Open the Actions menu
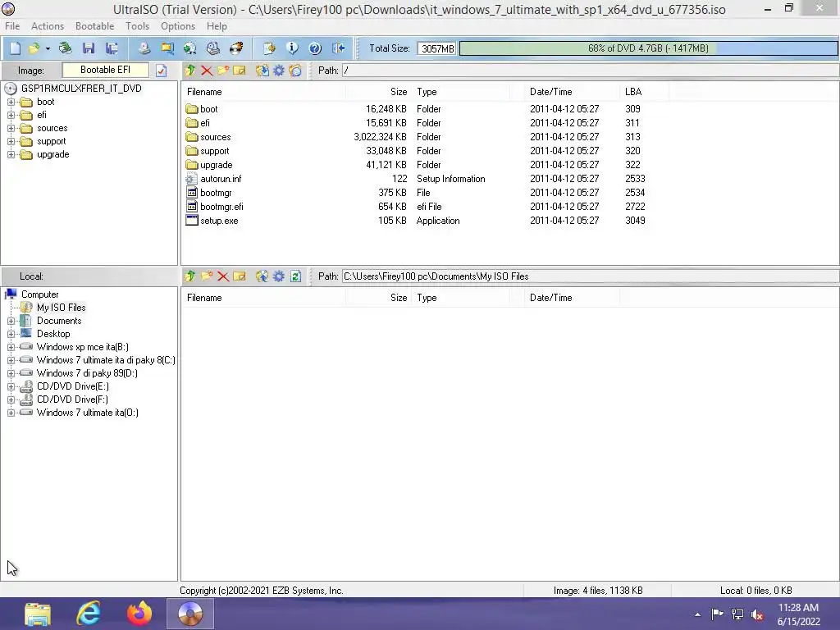The width and height of the screenshot is (840, 630). (47, 26)
